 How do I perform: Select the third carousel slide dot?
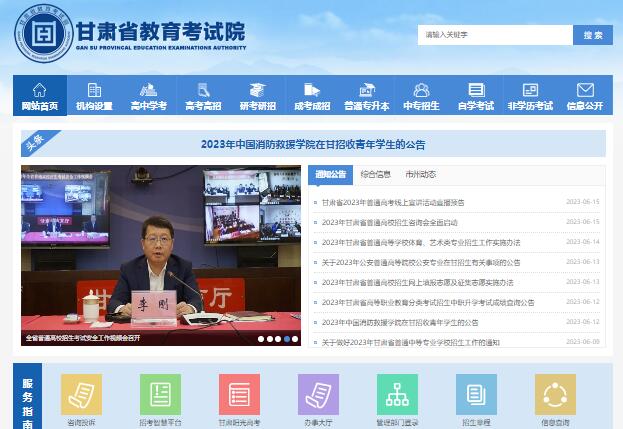(278, 339)
